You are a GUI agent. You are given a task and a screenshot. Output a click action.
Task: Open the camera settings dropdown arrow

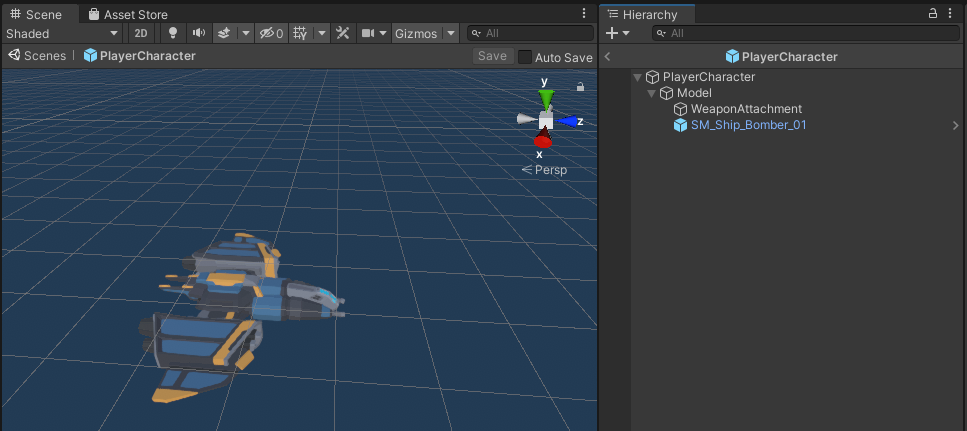pos(383,33)
